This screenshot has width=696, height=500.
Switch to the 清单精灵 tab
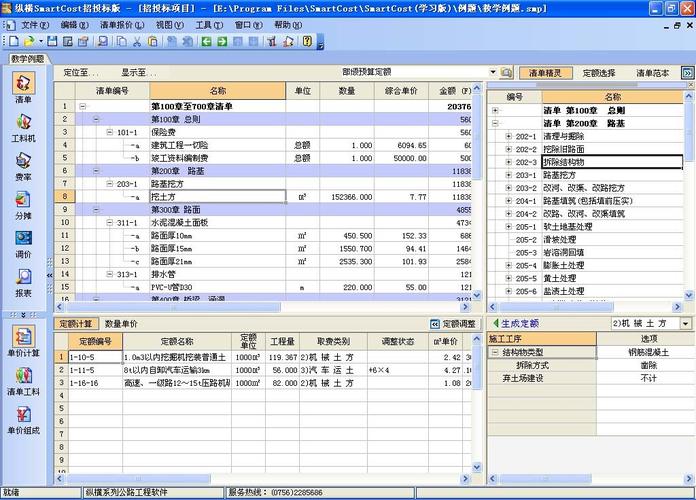[x=546, y=73]
